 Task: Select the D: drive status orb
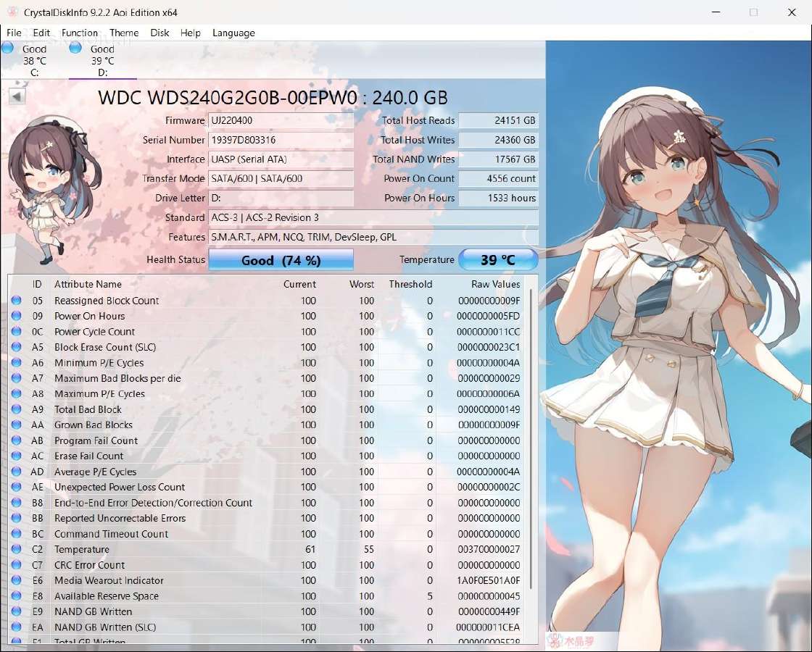75,48
